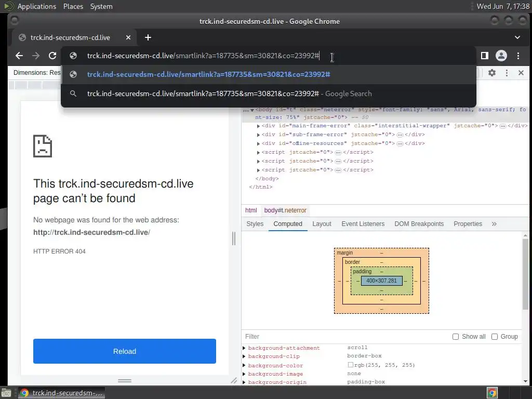
Task: Click the white background-color swatch
Action: click(351, 365)
